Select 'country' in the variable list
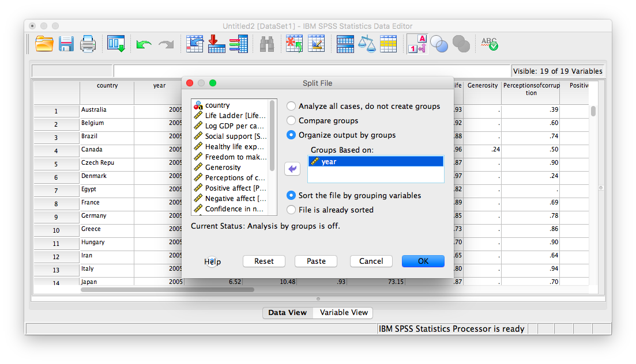Viewport: 636px width, 364px height. coord(230,105)
